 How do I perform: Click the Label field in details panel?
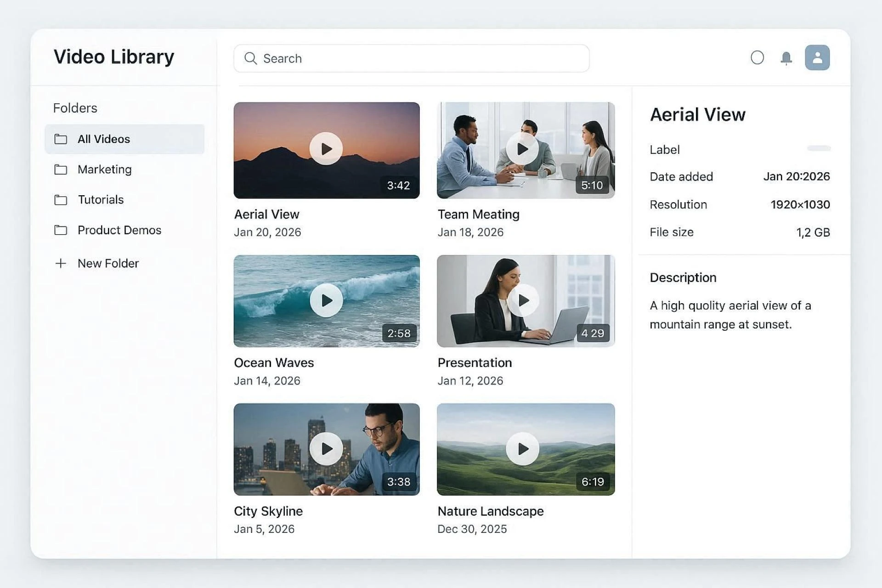click(665, 149)
